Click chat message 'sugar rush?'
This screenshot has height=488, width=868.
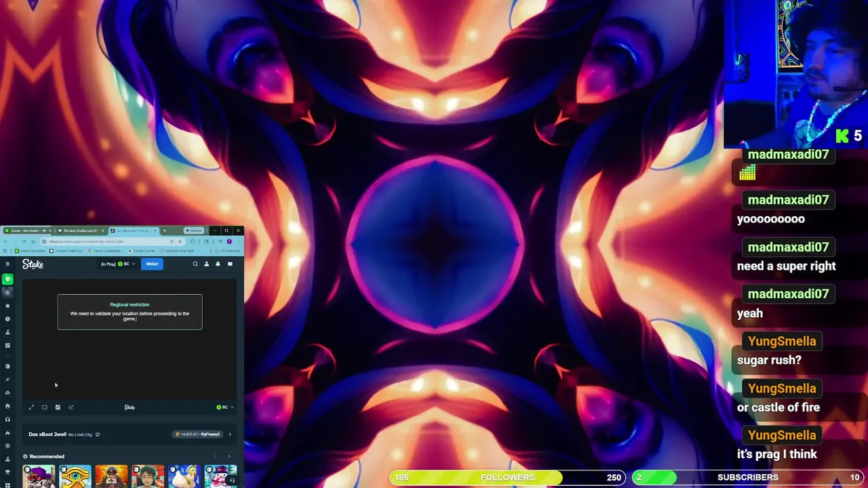click(769, 360)
